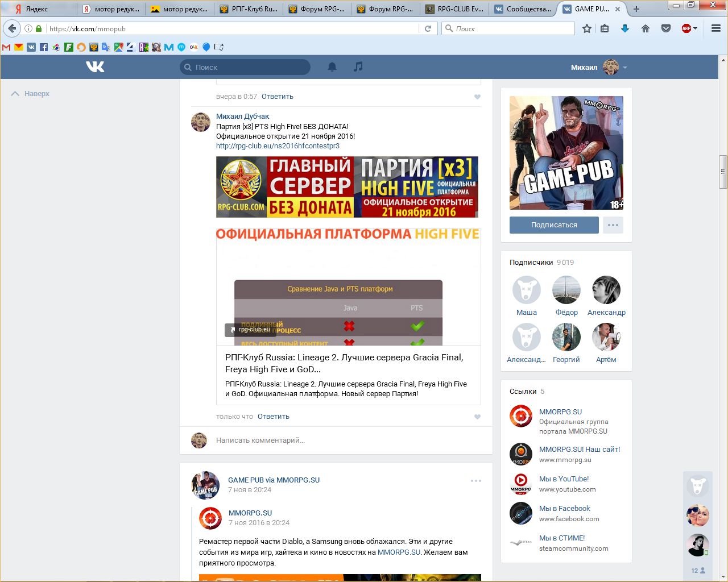Image resolution: width=728 pixels, height=582 pixels.
Task: Open subscriber Фёдор's avatar
Action: [x=566, y=290]
